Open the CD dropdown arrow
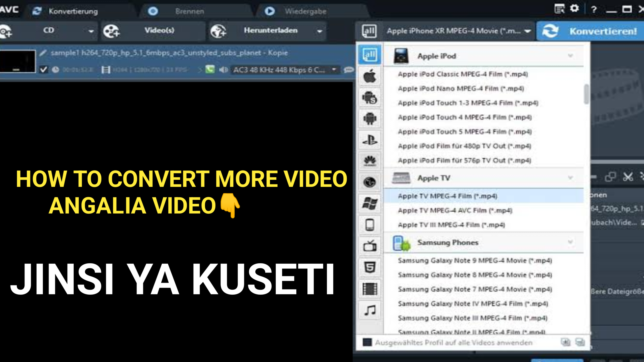The height and width of the screenshot is (362, 644). tap(91, 32)
